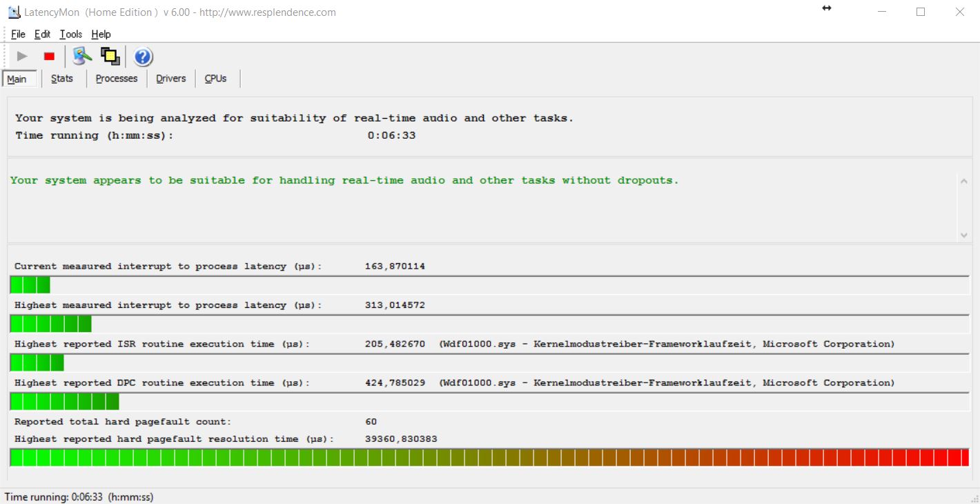Open the Tools menu
Image resolution: width=980 pixels, height=504 pixels.
[x=70, y=34]
